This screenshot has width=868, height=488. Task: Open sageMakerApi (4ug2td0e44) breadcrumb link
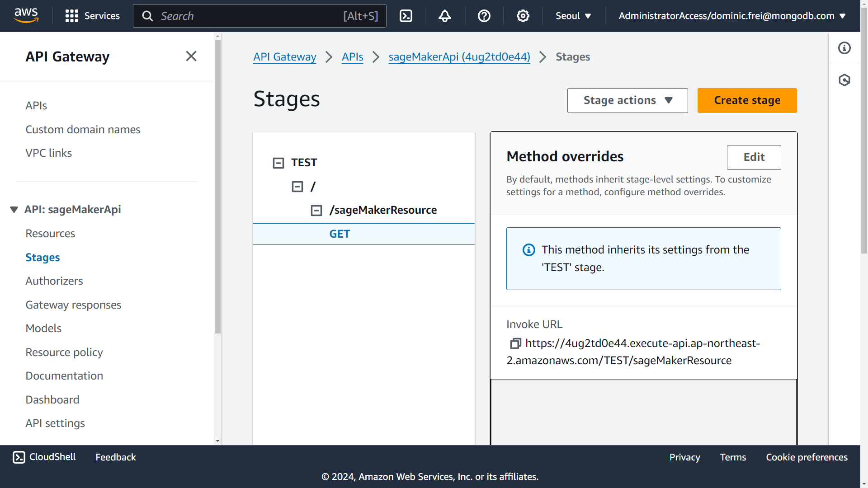click(x=459, y=57)
